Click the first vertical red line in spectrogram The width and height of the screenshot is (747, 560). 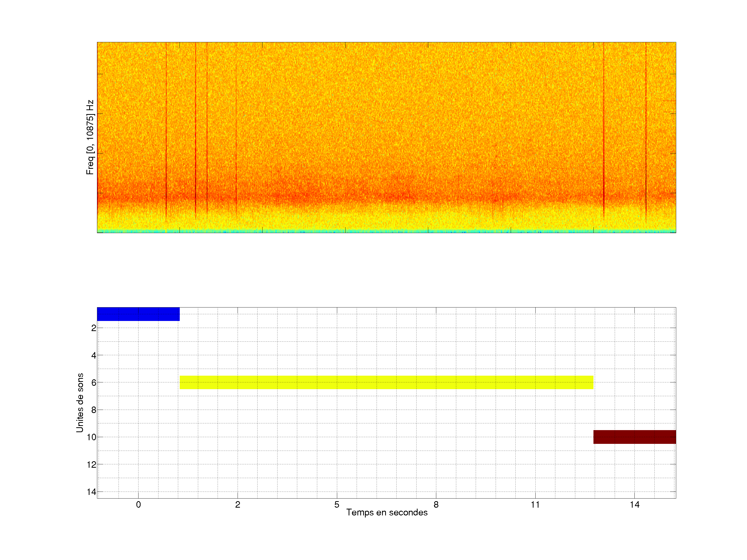pyautogui.click(x=166, y=128)
